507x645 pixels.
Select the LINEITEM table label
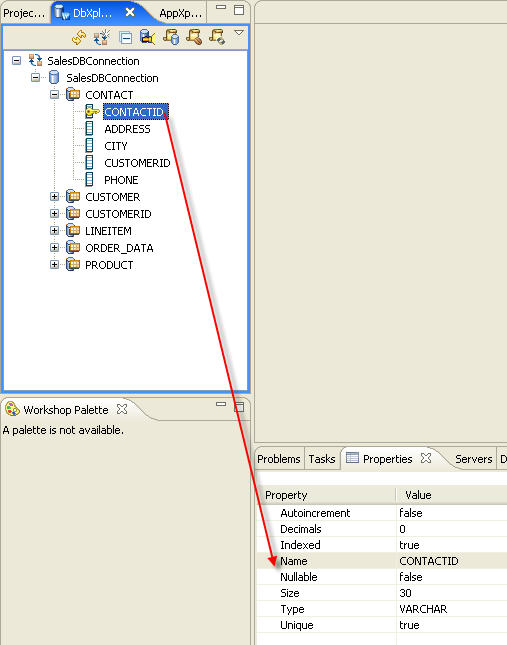tap(109, 231)
